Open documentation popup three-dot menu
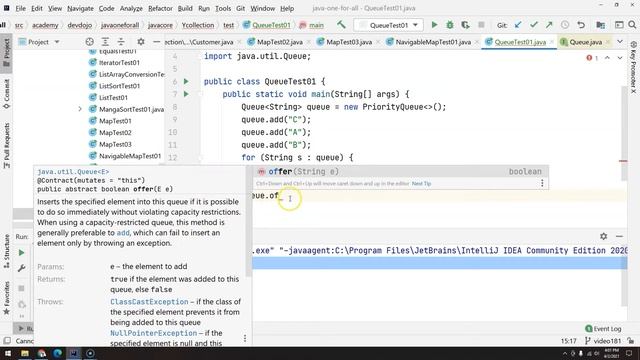The width and height of the screenshot is (640, 360). coord(245,338)
